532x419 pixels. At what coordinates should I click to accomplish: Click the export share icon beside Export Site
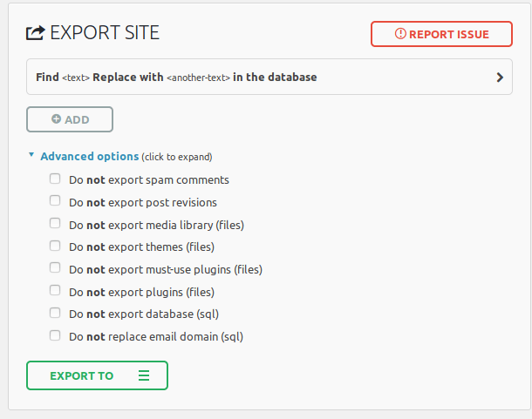click(x=35, y=33)
